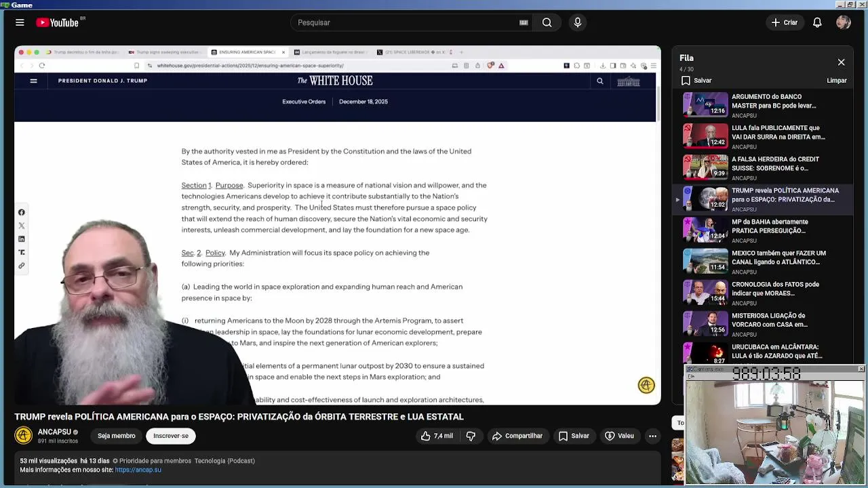Open the Criar create menu
This screenshot has height=488, width=868.
(x=785, y=22)
